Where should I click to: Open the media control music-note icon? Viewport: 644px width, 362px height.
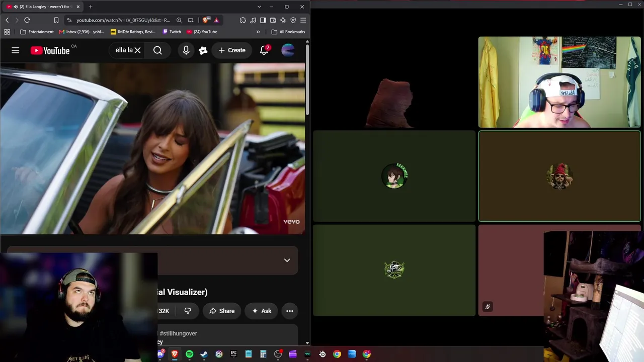pos(253,20)
